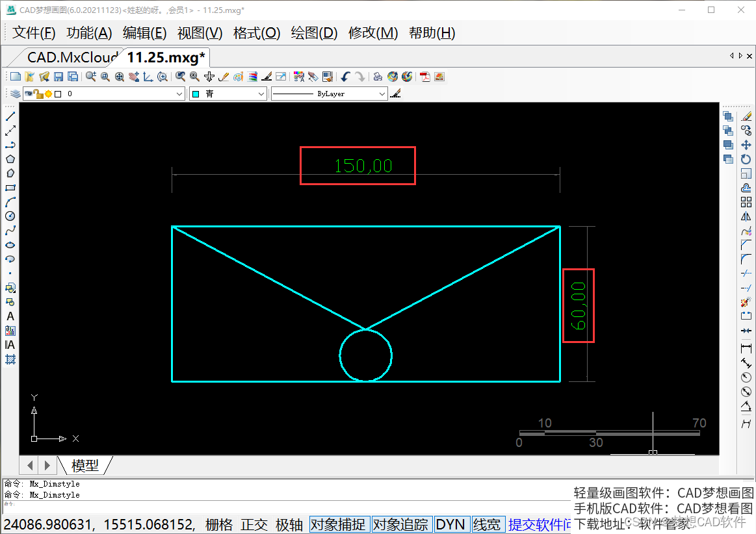756x534 pixels.
Task: Click the Zoom extents icon
Action: (x=120, y=77)
